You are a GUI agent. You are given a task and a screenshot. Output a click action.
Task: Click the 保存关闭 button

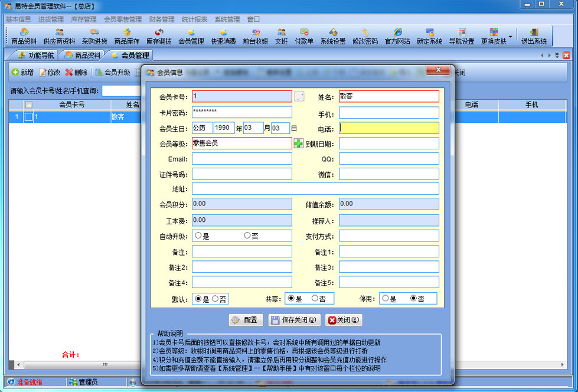point(295,320)
